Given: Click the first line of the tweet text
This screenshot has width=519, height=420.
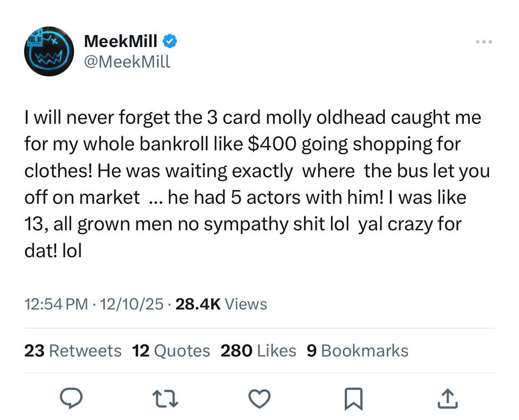Looking at the screenshot, I should click(x=252, y=117).
